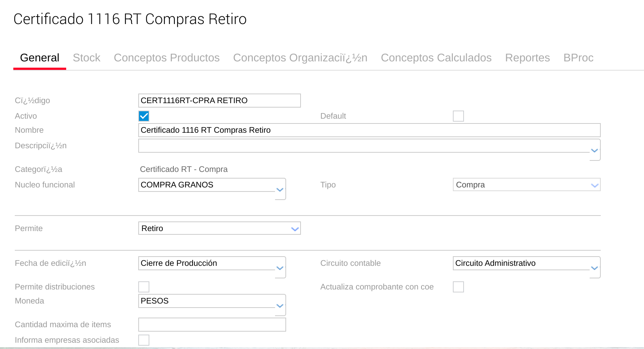Viewport: 644px width, 349px height.
Task: Focus the Nombre text field
Action: click(x=369, y=130)
